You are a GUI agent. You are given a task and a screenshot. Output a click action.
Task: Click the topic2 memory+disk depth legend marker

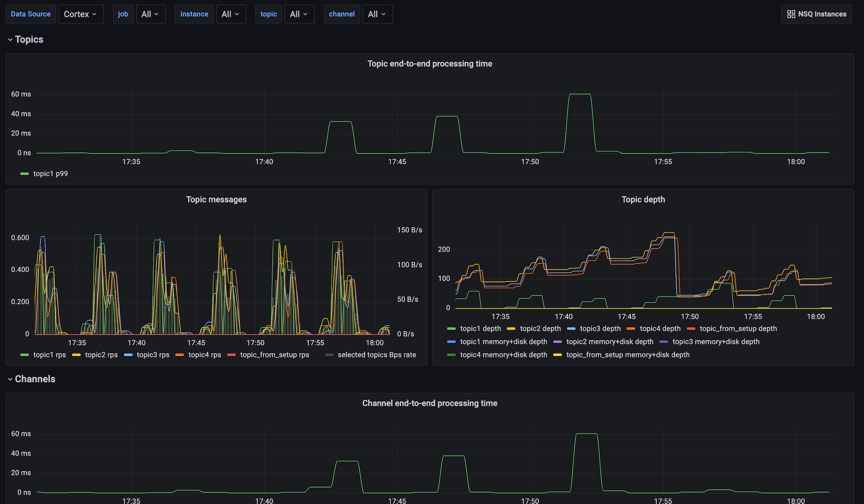coord(558,342)
